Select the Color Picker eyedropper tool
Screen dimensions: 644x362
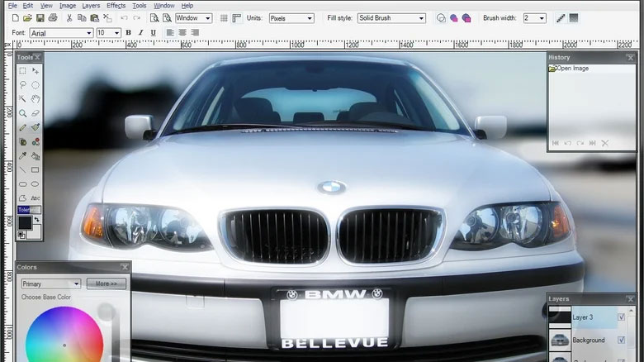(x=22, y=156)
